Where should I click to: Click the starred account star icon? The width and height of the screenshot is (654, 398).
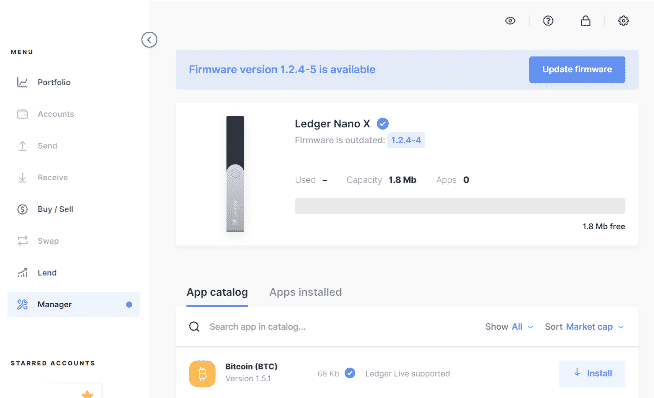pos(87,393)
